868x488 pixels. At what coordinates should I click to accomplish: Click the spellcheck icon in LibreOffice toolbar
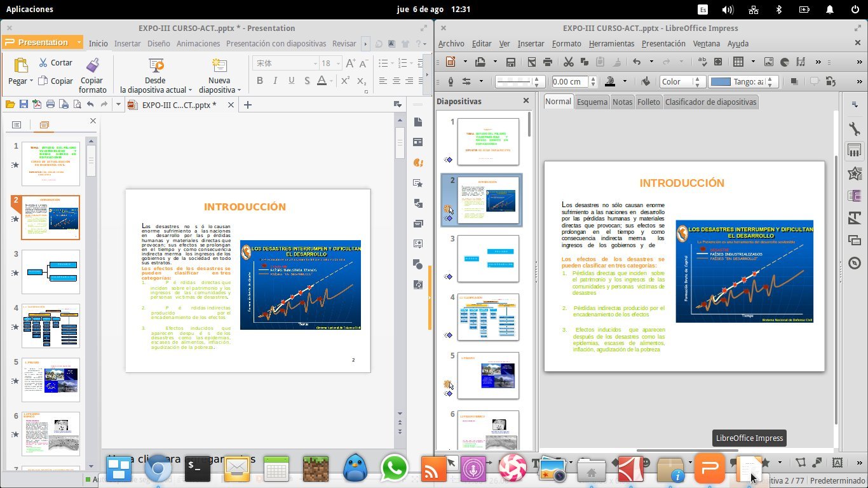pos(702,62)
